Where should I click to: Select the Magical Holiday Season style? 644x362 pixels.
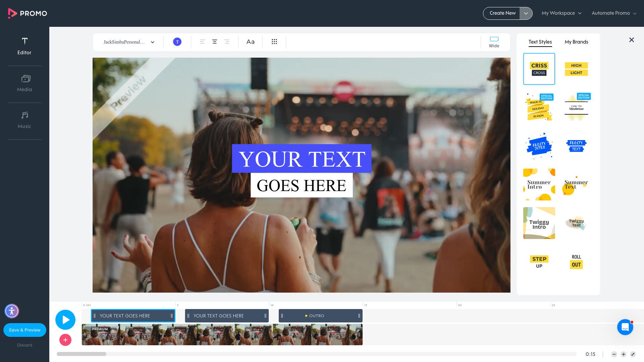539,107
